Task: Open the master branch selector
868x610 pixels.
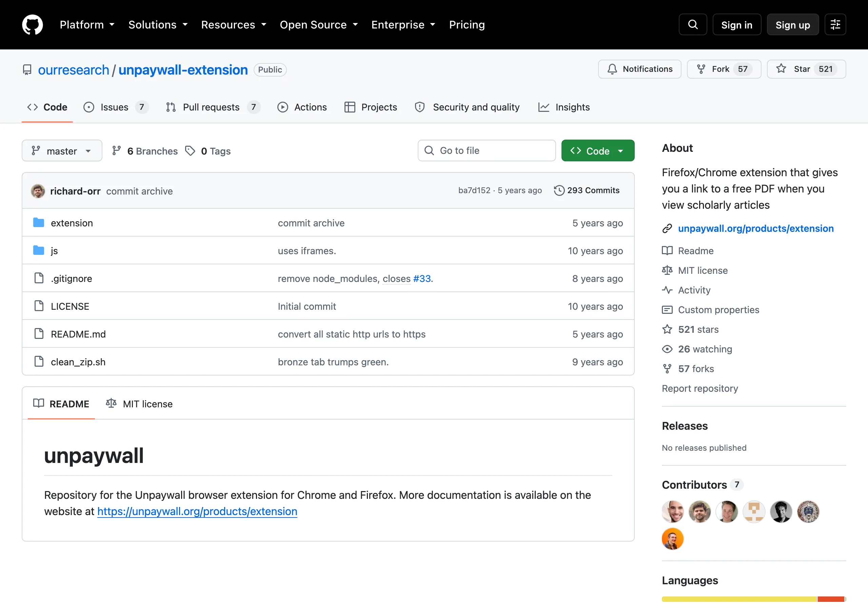Action: click(x=62, y=150)
